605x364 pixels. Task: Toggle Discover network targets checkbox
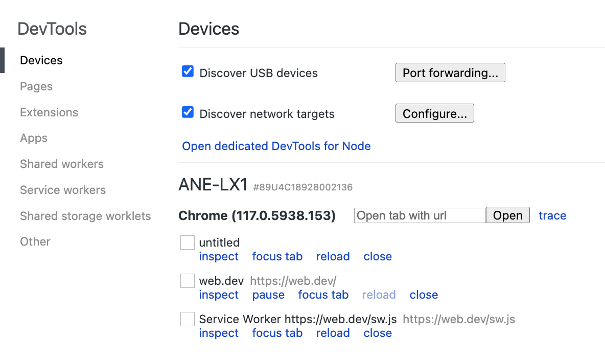coord(188,112)
